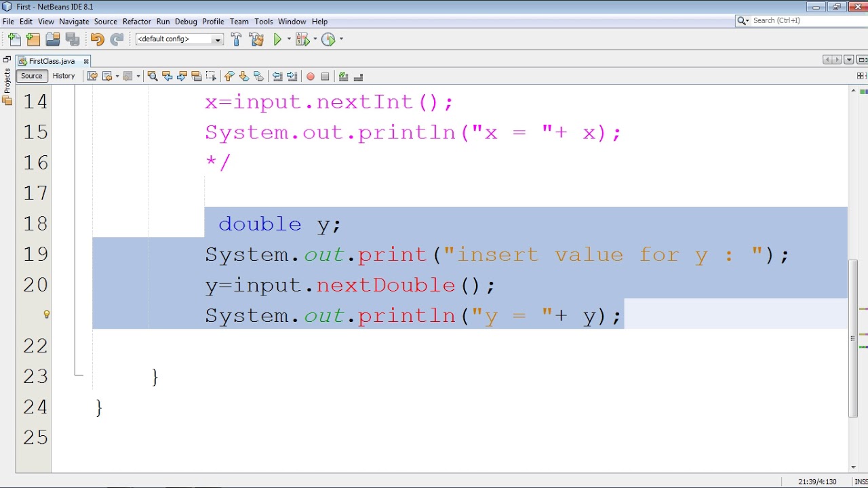This screenshot has height=488, width=868.
Task: Open the Services panel icon below Projects
Action: 7,101
